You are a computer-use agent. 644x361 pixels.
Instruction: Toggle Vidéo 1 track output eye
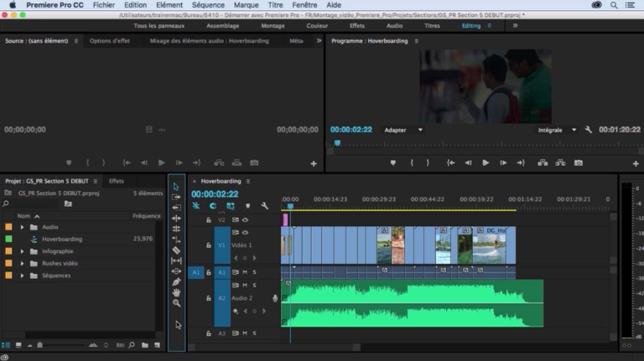245,233
